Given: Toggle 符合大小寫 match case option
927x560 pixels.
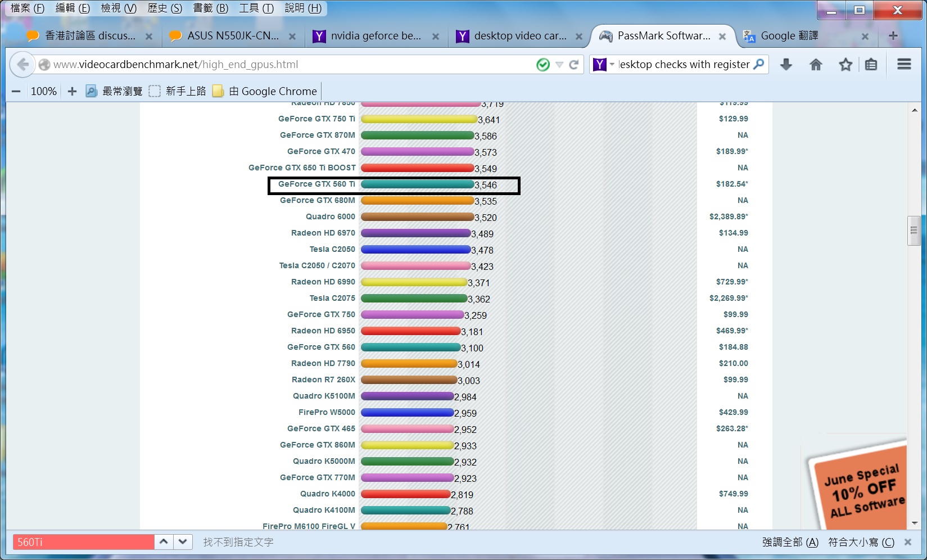Looking at the screenshot, I should [861, 542].
